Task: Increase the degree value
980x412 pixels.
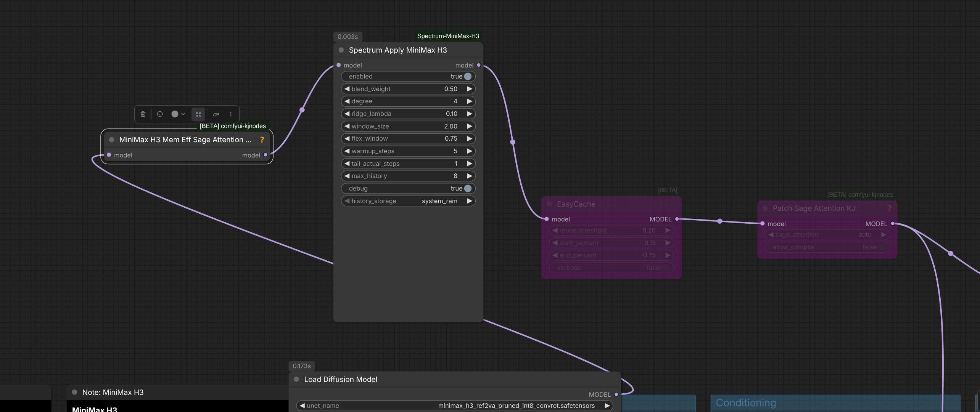Action: pyautogui.click(x=470, y=101)
